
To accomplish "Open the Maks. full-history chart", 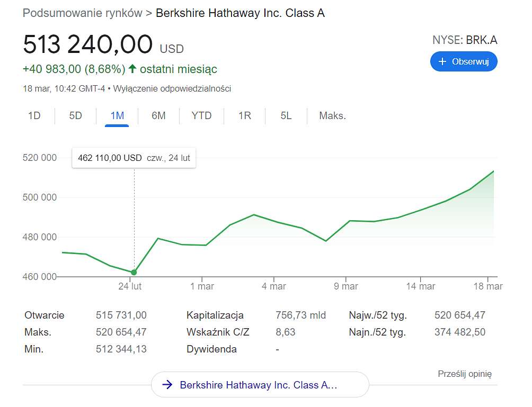I will (x=333, y=116).
